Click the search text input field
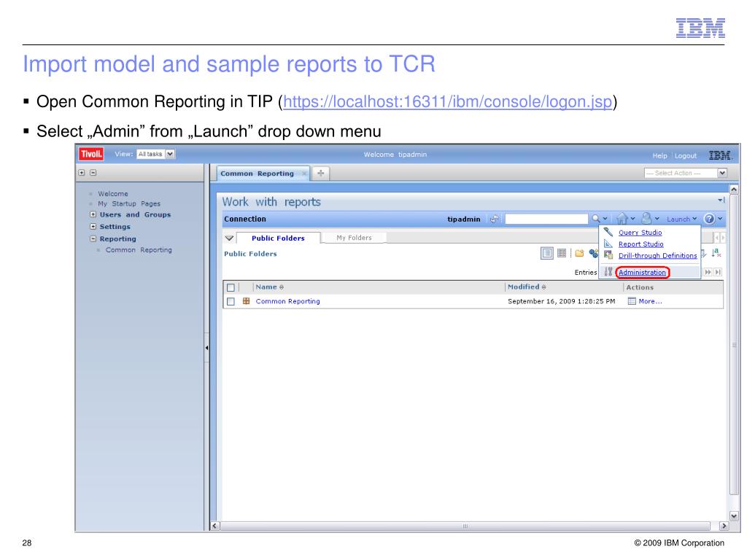The height and width of the screenshot is (560, 747). 546,219
